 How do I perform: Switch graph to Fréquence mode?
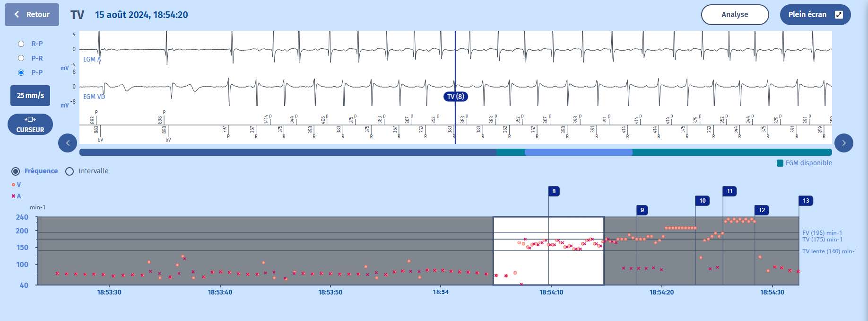tap(16, 171)
